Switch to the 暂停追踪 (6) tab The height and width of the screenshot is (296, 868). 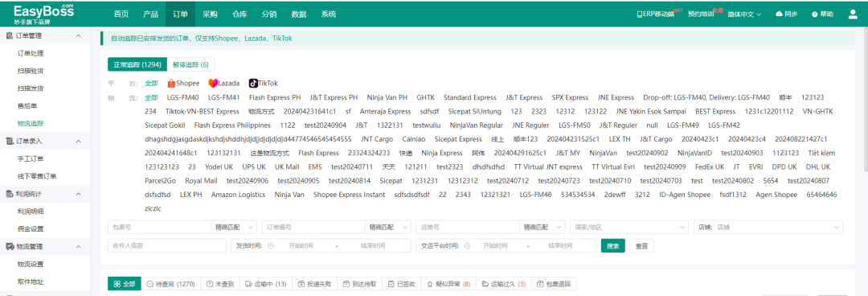coord(190,65)
